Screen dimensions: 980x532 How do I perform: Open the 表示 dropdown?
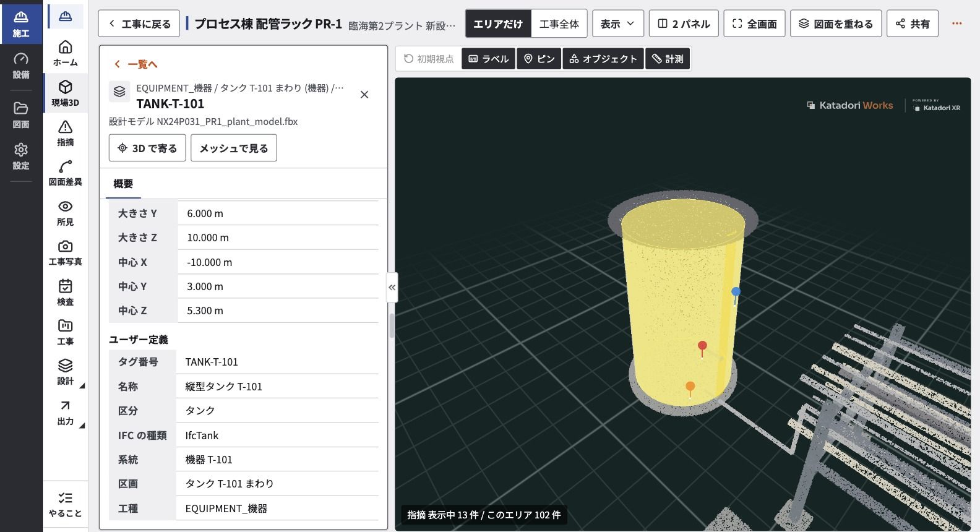point(618,24)
